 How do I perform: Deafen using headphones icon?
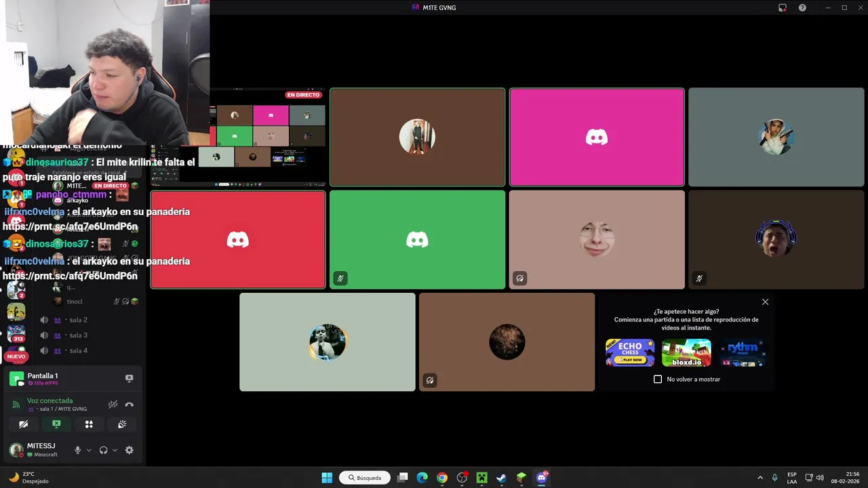click(x=103, y=450)
